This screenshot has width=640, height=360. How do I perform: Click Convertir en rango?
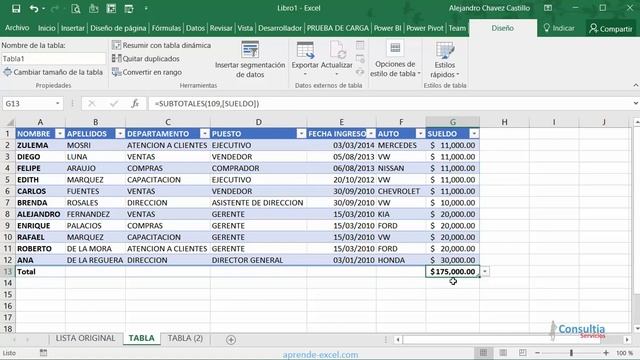(x=147, y=72)
